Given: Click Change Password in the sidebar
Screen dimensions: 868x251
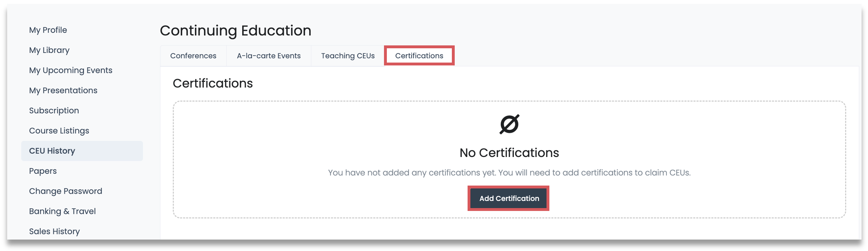Looking at the screenshot, I should (66, 191).
